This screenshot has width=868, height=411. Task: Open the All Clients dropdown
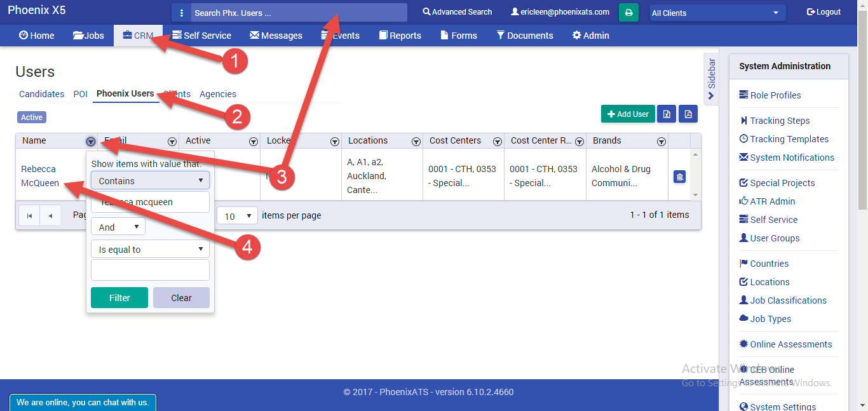tap(717, 13)
